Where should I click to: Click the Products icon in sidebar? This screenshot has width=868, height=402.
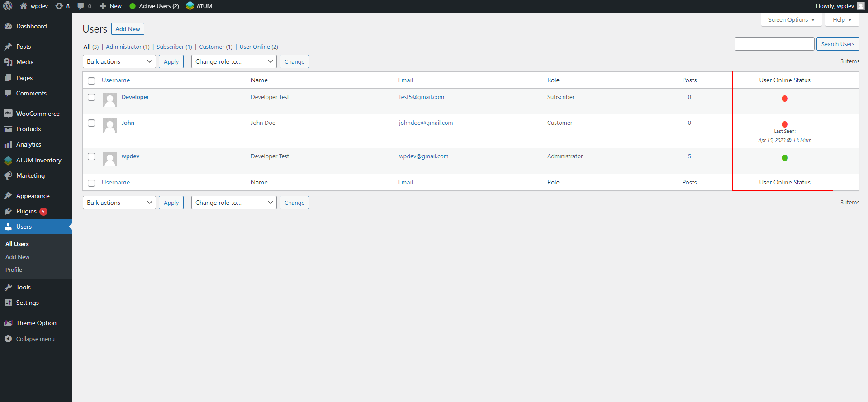coord(8,129)
